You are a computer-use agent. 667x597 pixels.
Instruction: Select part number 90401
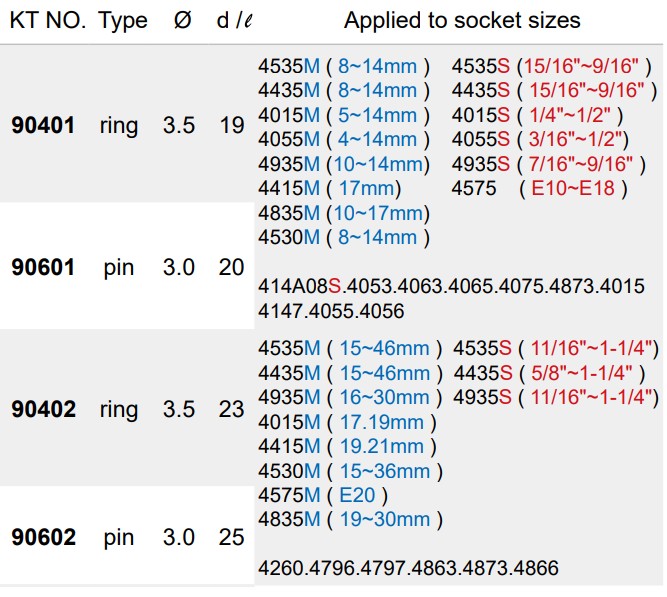tap(43, 127)
